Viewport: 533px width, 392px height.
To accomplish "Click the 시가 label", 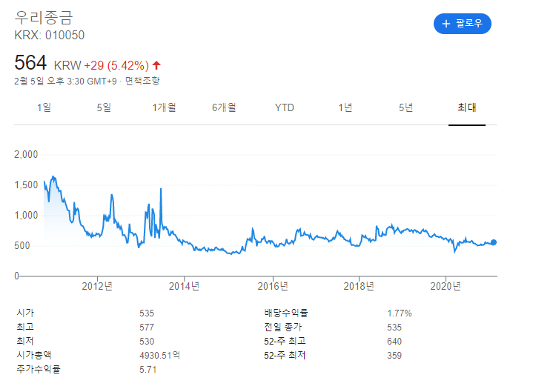I will pyautogui.click(x=25, y=313).
